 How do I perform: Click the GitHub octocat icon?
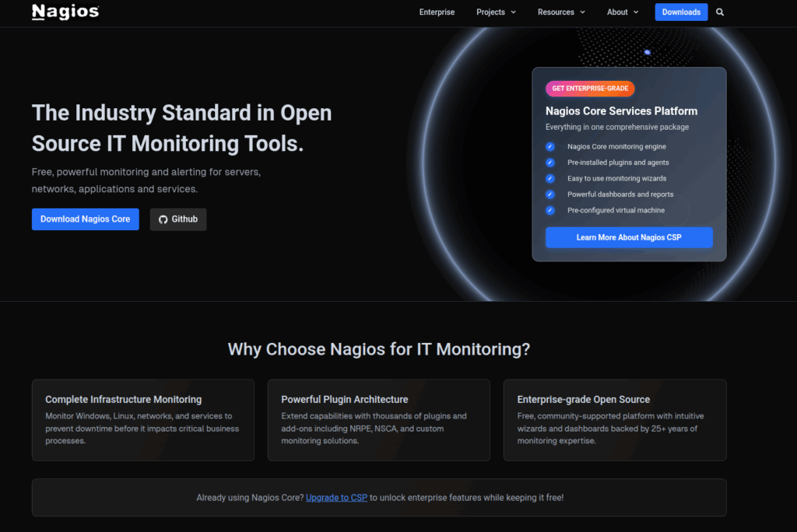point(163,219)
